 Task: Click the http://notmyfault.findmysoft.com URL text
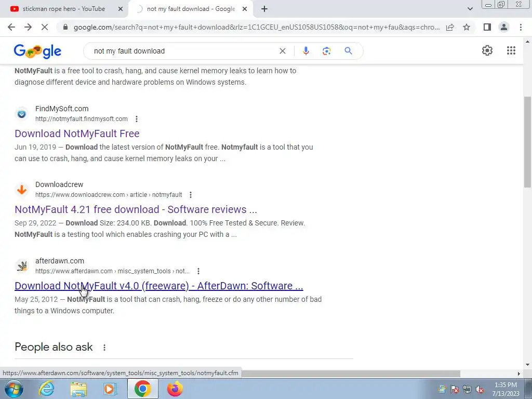coord(82,119)
